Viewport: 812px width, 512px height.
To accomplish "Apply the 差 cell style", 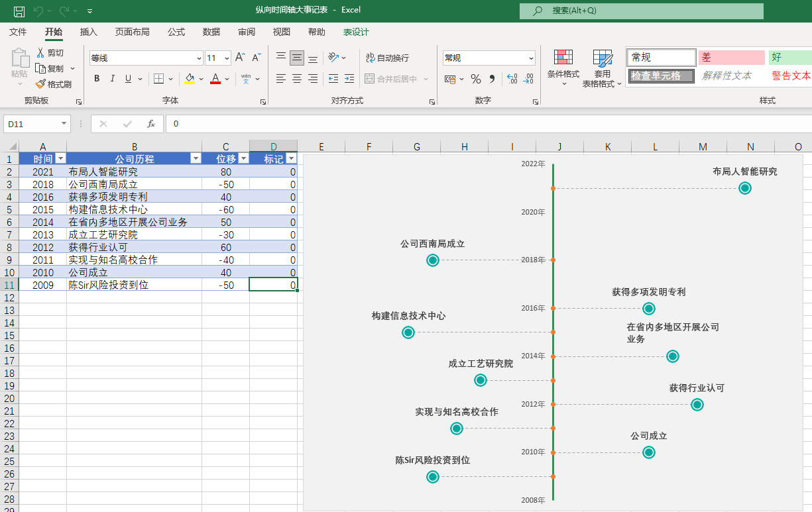I will 731,58.
